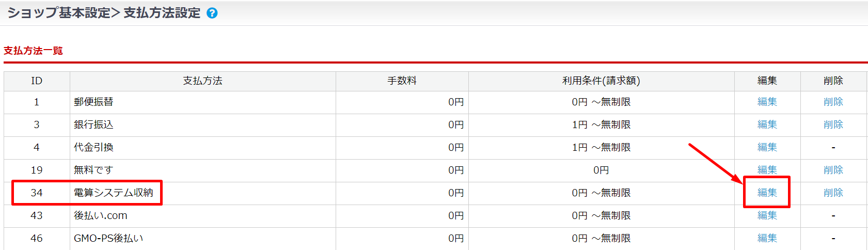
Task: Edit the 郵便振替 payment method
Action: 767,102
